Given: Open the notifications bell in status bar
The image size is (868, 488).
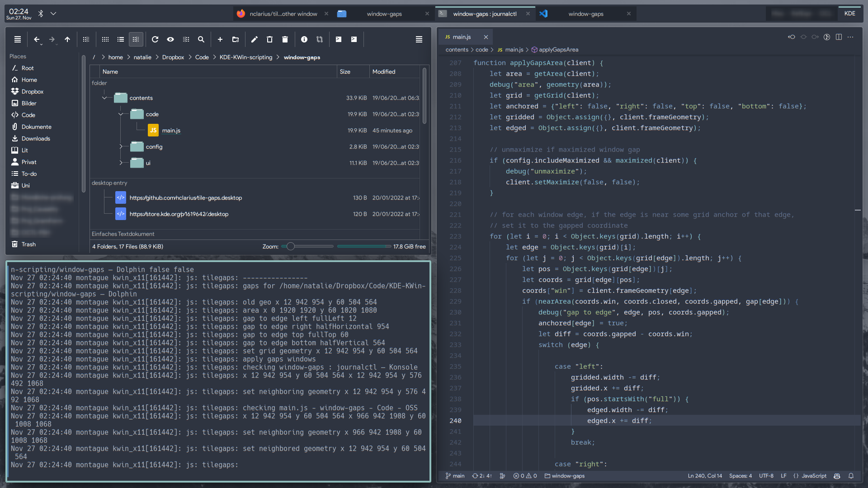Looking at the screenshot, I should (851, 476).
